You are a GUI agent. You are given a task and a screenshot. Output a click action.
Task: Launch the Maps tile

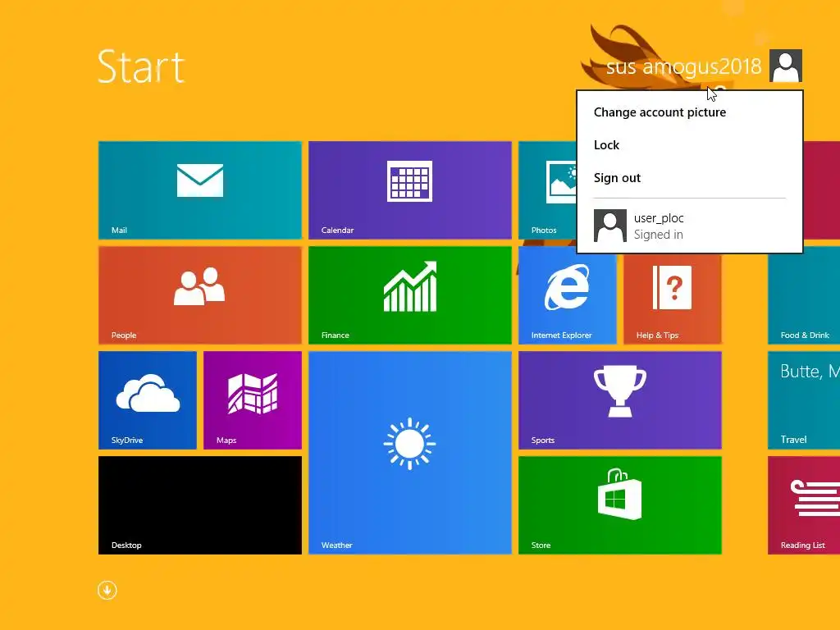[253, 400]
